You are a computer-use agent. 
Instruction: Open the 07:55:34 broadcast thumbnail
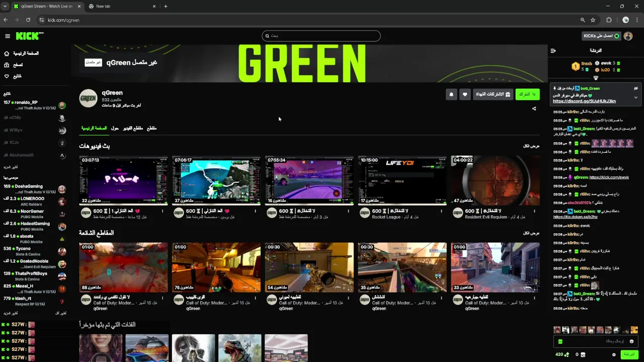click(309, 180)
